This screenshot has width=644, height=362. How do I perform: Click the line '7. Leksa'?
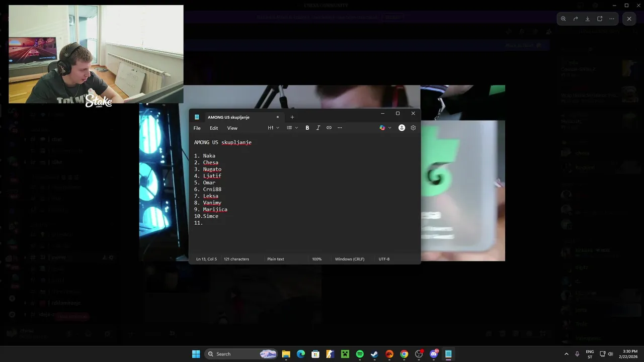coord(206,196)
